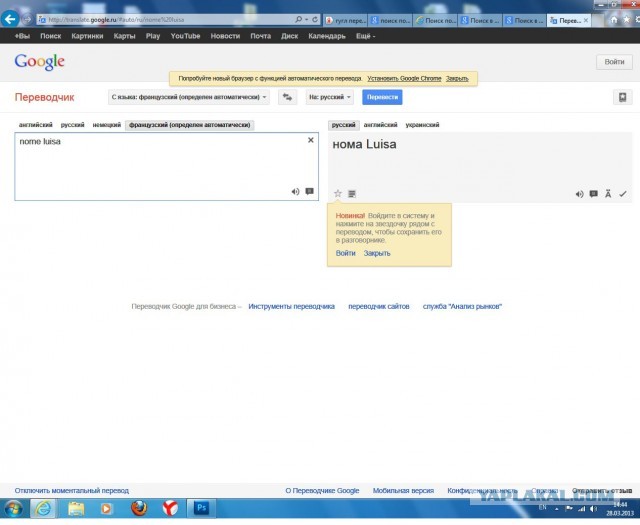Rate translation with the checkmark icon

point(622,194)
